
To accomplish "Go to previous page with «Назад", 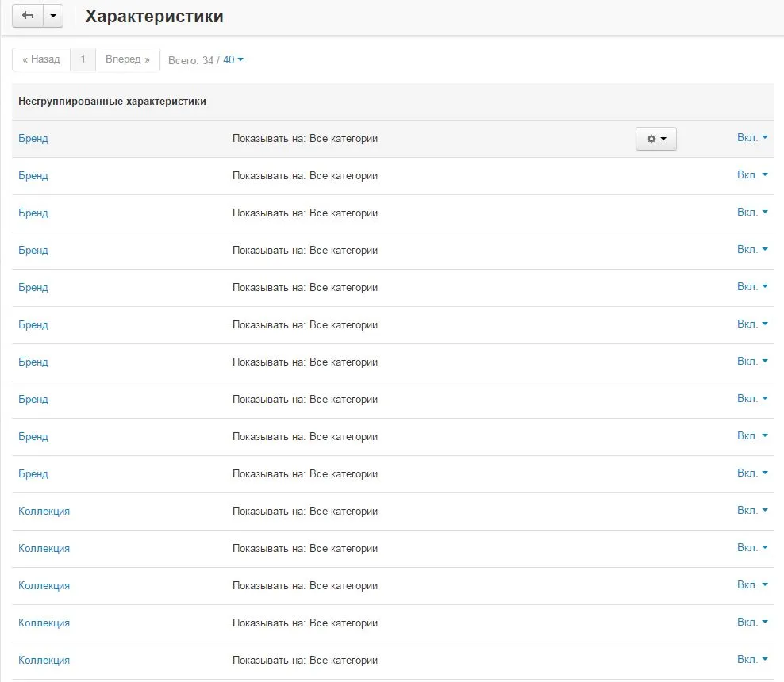I will (41, 59).
